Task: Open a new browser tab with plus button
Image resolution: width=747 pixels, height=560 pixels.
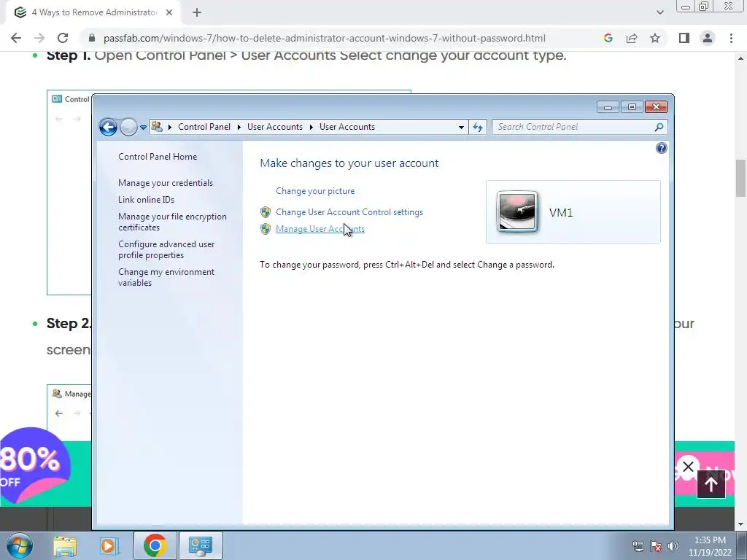Action: (x=197, y=13)
